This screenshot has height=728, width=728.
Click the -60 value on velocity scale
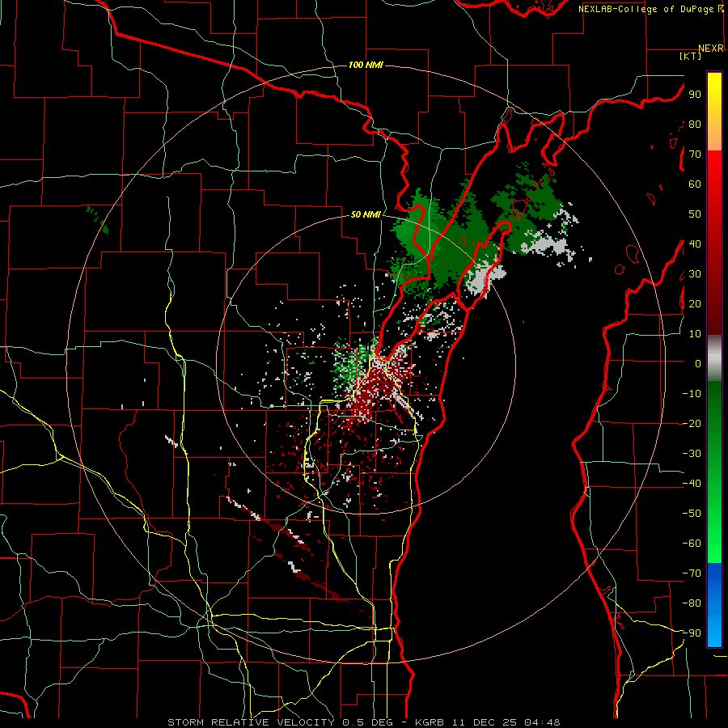(692, 544)
